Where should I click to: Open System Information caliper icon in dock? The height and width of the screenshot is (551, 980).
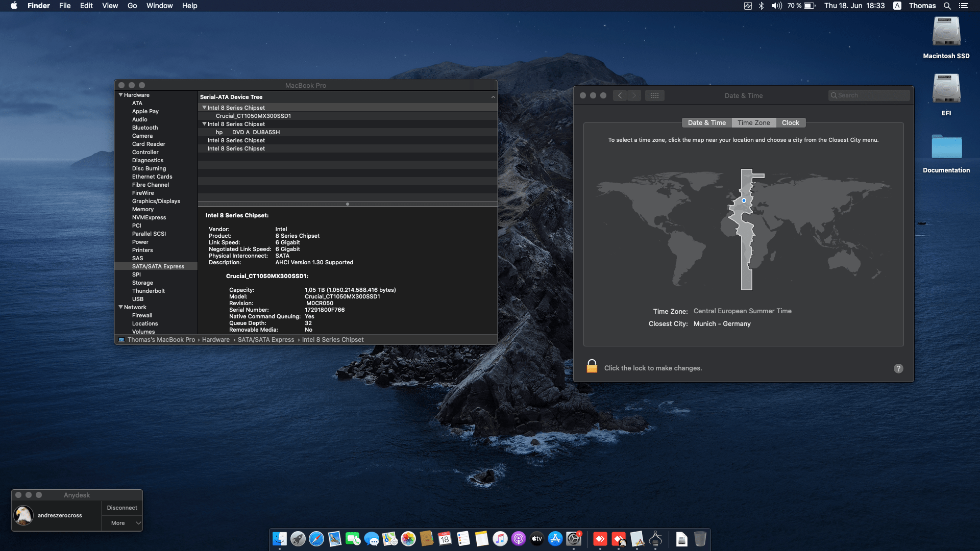coord(656,539)
